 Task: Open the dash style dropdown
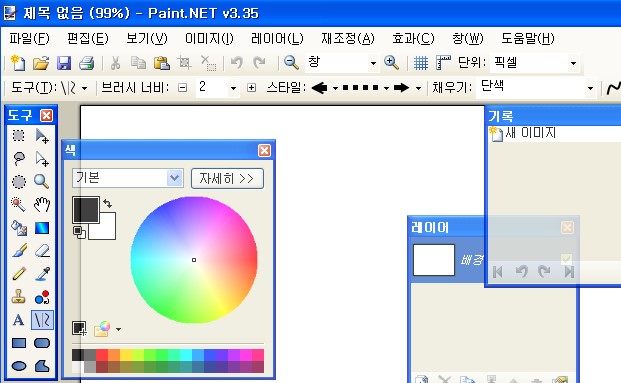click(386, 88)
